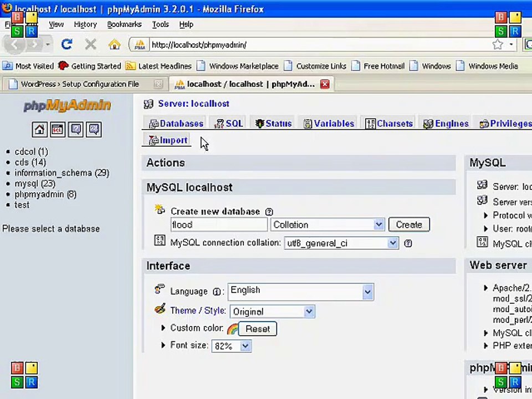This screenshot has height=399, width=532.
Task: Open the Variables tab
Action: [329, 124]
